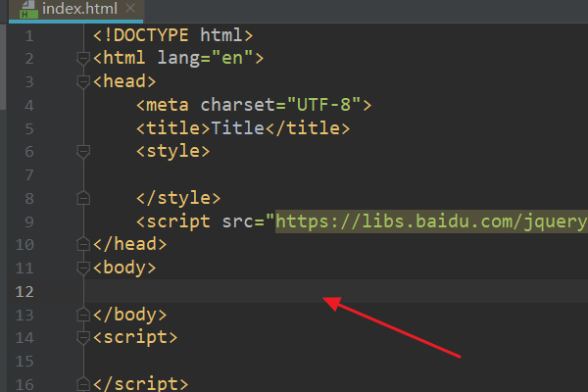Click the Title text inside title tag

click(x=238, y=128)
